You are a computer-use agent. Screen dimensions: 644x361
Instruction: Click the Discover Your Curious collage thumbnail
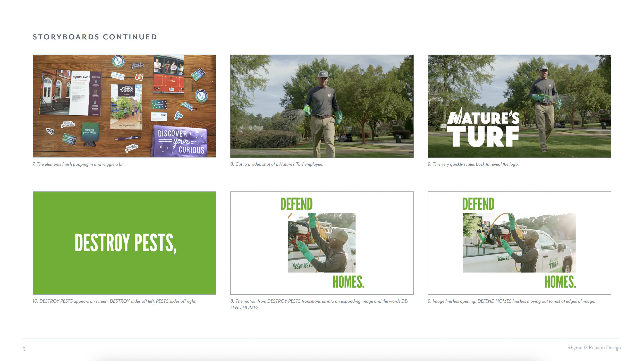coord(124,106)
